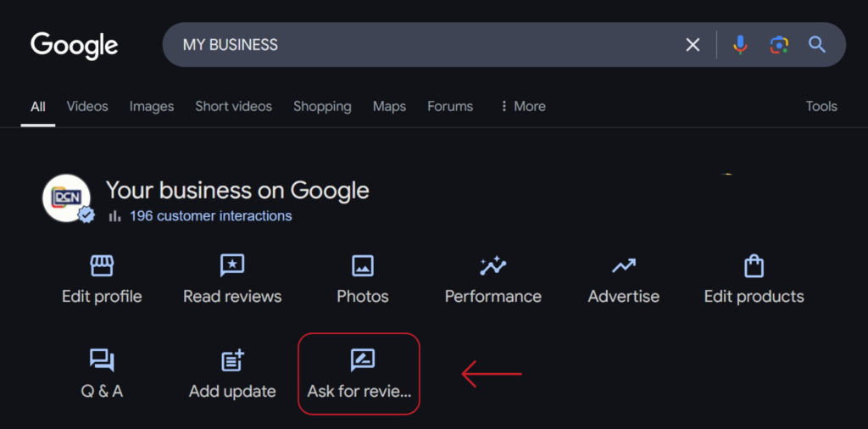
Task: Click Ask for reviews button
Action: click(359, 374)
